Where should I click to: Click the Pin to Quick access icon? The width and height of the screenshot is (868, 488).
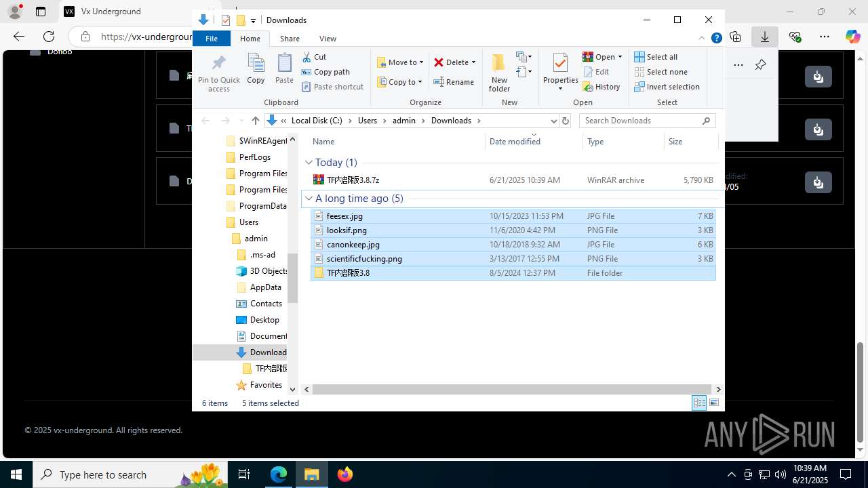[x=218, y=64]
